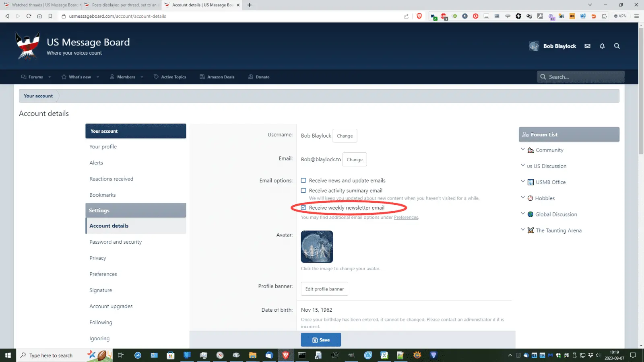
Task: Open the terminal icon on the taskbar
Action: tap(302, 355)
